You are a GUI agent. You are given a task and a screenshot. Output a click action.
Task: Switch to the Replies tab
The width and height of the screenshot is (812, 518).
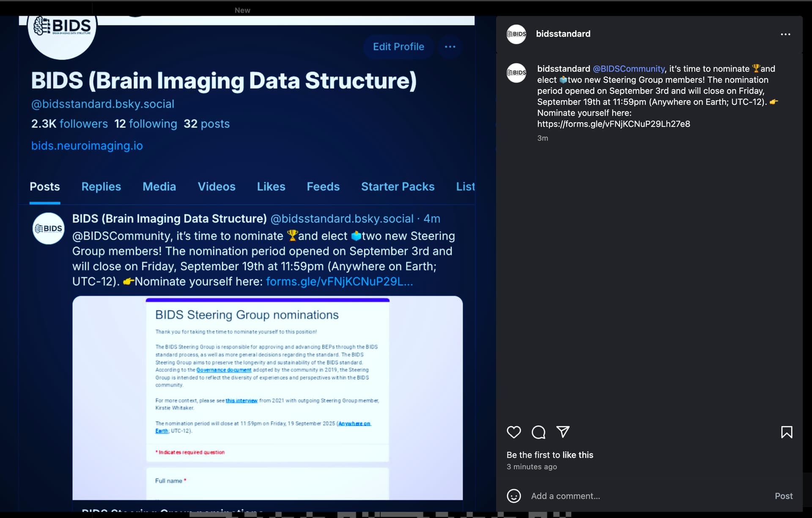[101, 186]
